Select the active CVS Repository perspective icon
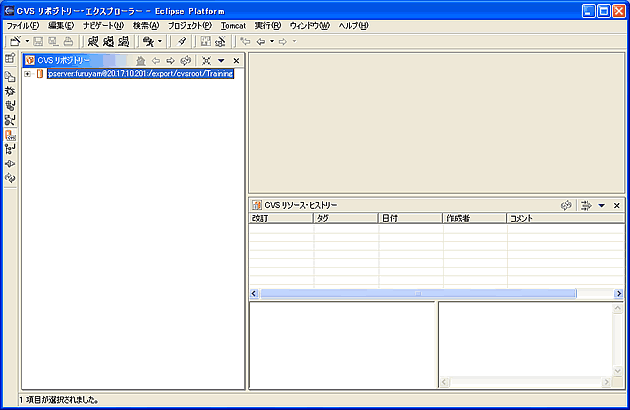The height and width of the screenshot is (410, 630). click(10, 134)
